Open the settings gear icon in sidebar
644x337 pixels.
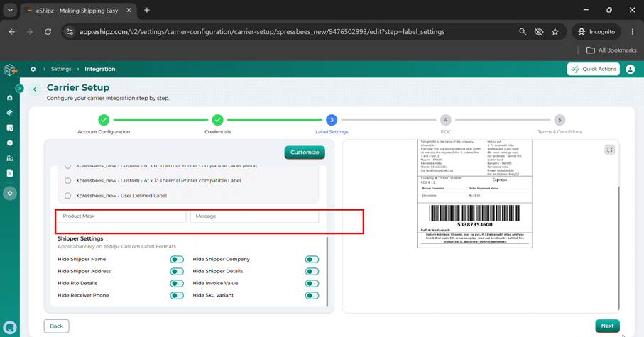(x=10, y=193)
